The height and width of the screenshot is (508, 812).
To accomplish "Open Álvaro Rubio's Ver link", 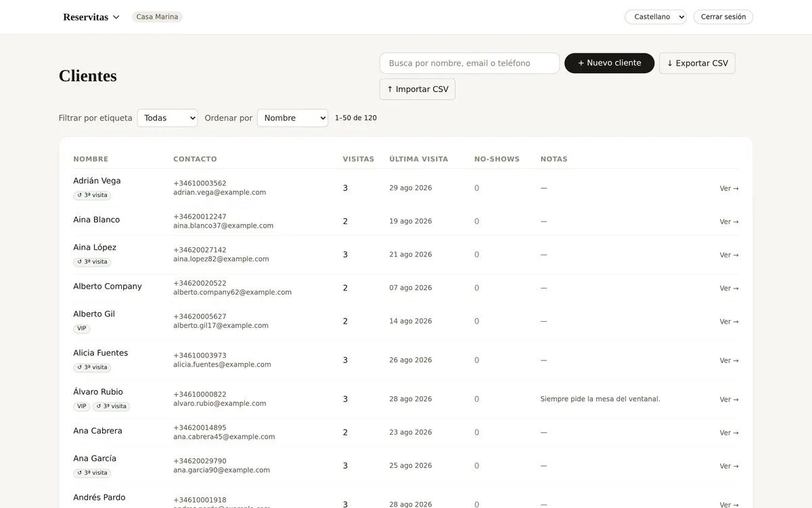I will 729,399.
